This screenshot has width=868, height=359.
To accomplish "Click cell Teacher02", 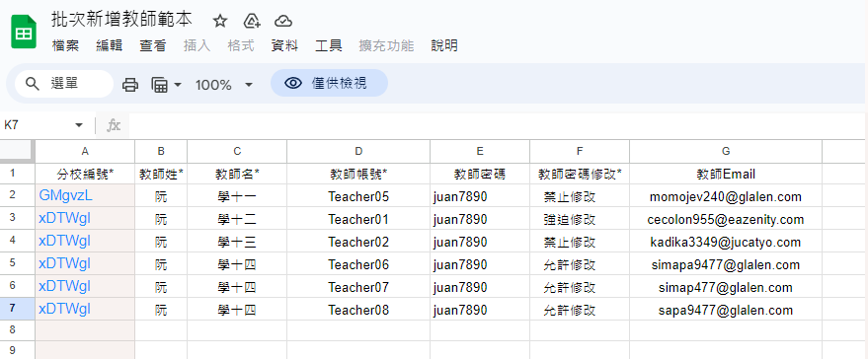I will point(358,243).
